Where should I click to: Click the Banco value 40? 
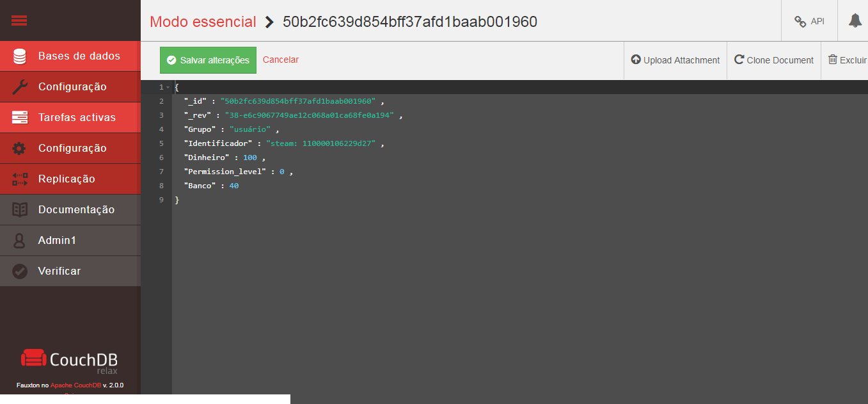click(x=233, y=186)
